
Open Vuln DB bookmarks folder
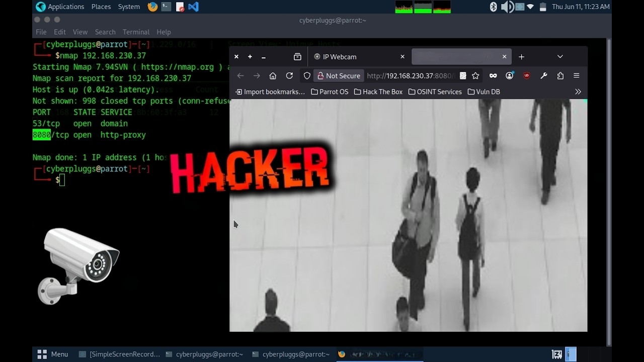(x=484, y=92)
